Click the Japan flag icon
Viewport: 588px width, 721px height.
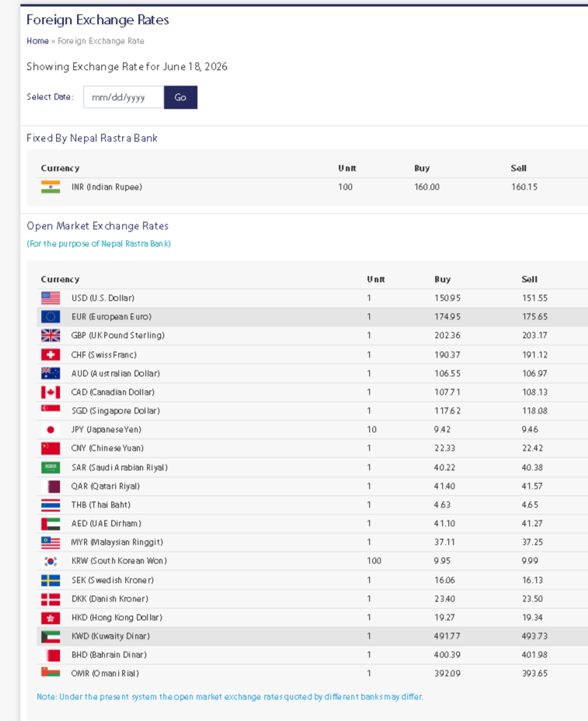pyautogui.click(x=50, y=430)
